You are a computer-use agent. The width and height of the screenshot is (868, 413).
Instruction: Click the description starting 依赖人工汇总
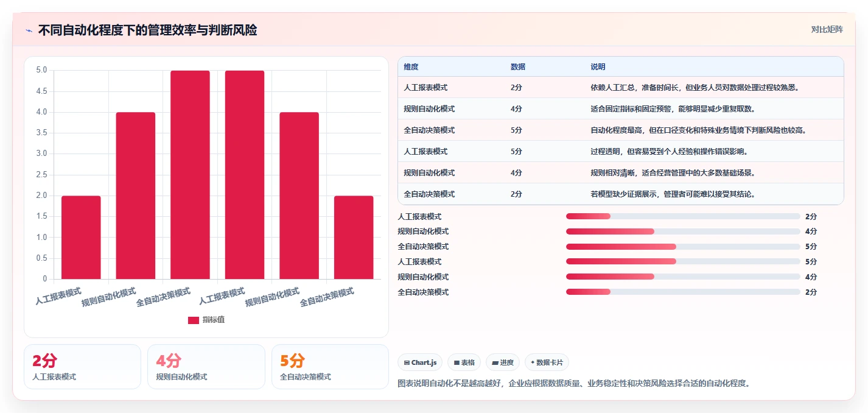(x=695, y=88)
